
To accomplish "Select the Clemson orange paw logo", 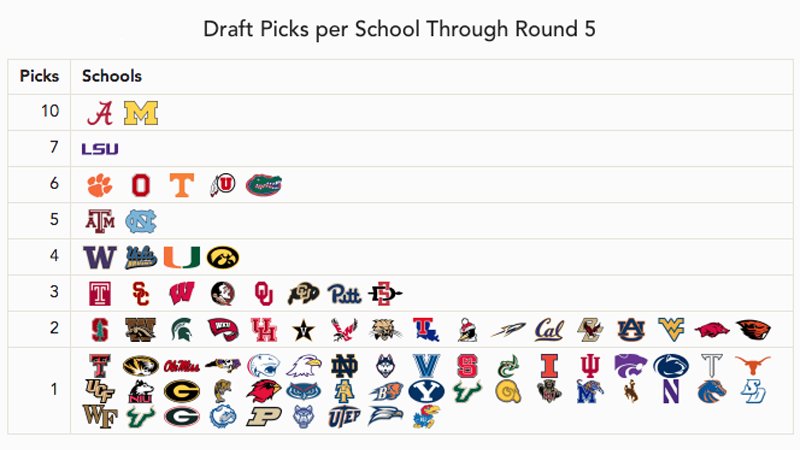I will tap(100, 185).
